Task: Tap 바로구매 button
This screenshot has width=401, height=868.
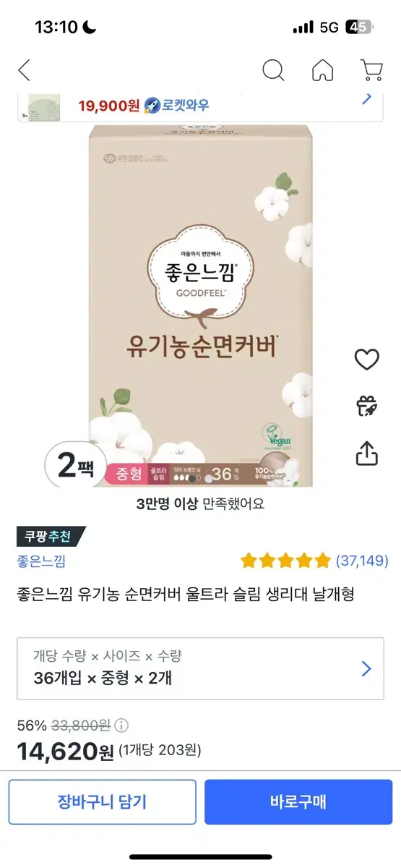Action: tap(298, 801)
